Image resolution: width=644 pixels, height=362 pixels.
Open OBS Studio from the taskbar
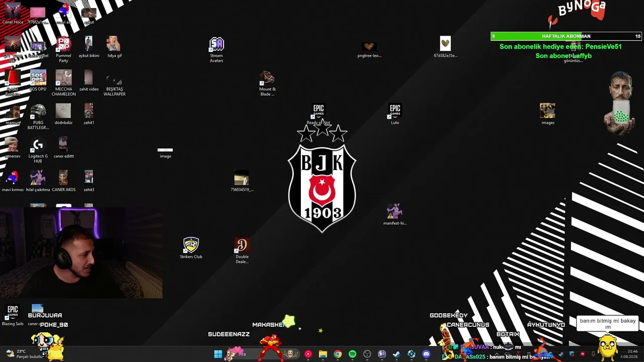point(367,354)
